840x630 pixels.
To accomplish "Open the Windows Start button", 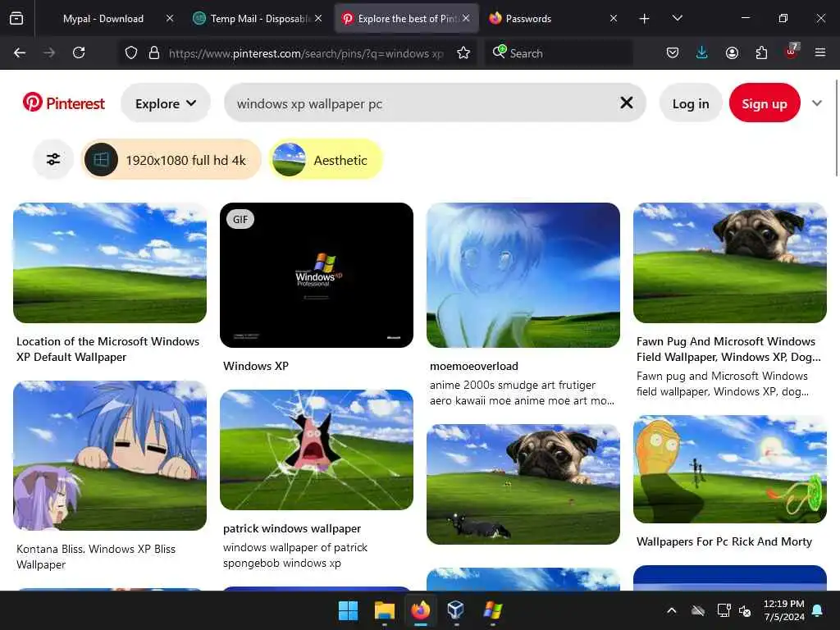I will coord(348,610).
